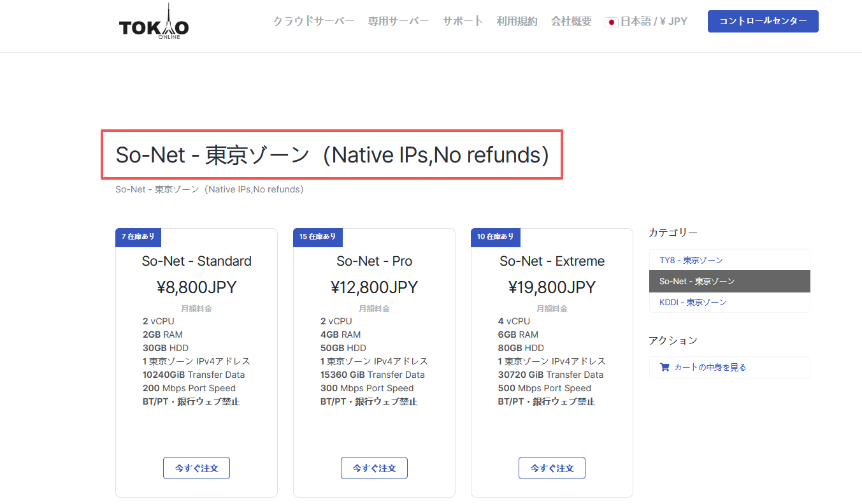Click the highlighted So-Net page title
The width and height of the screenshot is (862, 504).
pos(331,154)
